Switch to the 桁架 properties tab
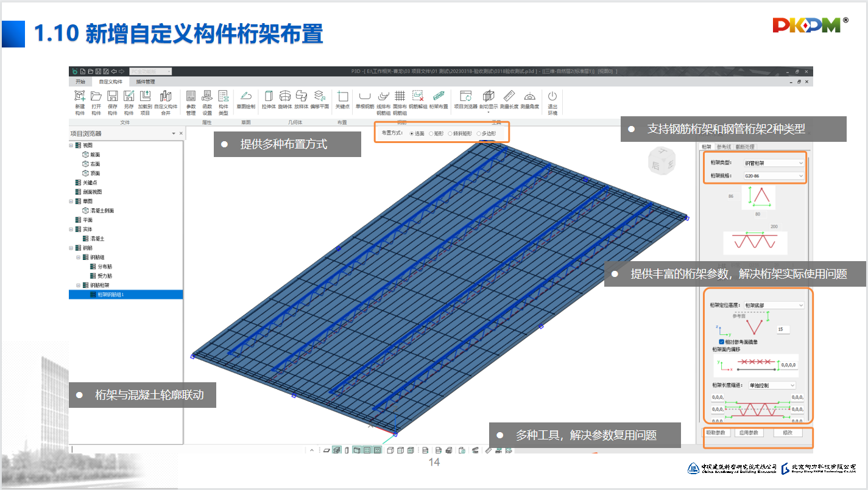The image size is (868, 490). (x=706, y=147)
